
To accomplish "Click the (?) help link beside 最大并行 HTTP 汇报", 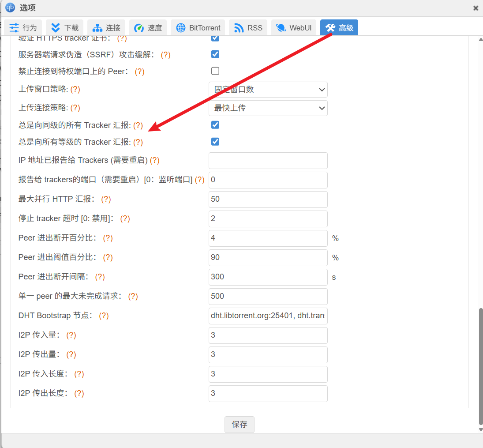I will pos(106,199).
